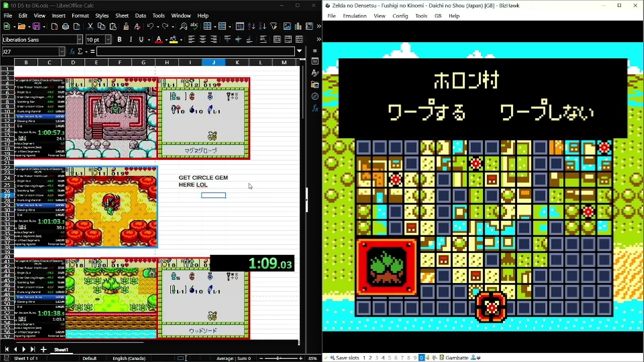Align cell content to the top

pos(227,39)
